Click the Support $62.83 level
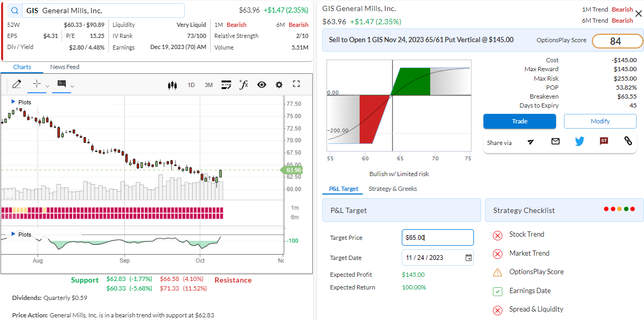Viewport: 644px width, 320px height. (x=129, y=278)
